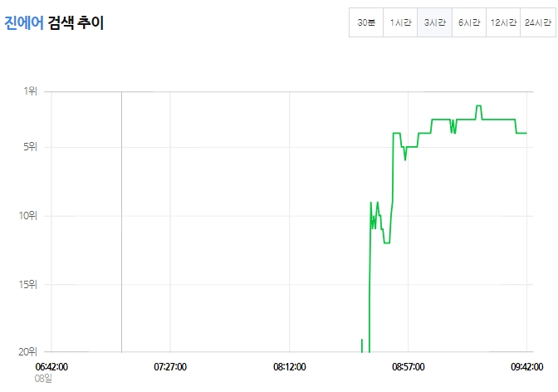The width and height of the screenshot is (558, 392).
Task: Click the 검색 추이 heading text
Action: (x=76, y=23)
